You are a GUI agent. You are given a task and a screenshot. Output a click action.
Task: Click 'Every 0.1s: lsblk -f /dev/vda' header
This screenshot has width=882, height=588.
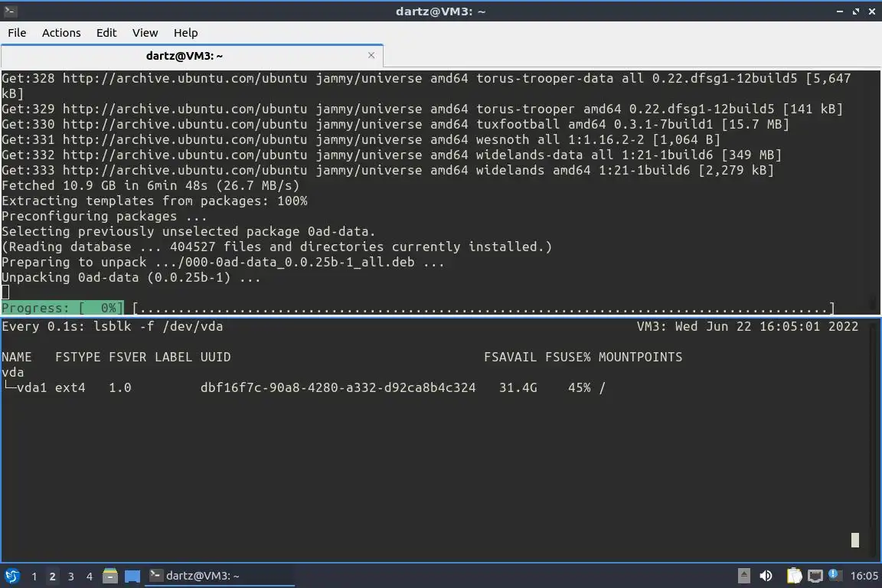coord(113,326)
